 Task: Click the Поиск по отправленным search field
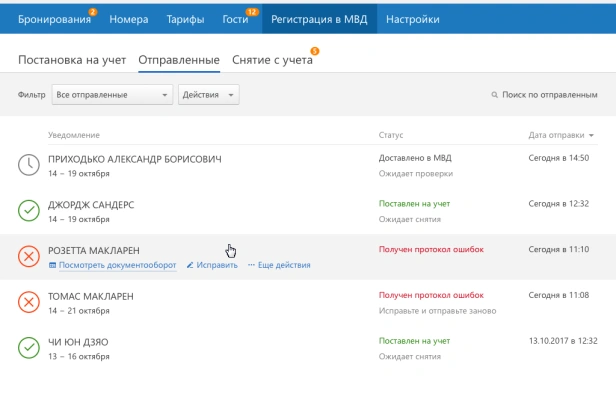pyautogui.click(x=550, y=95)
